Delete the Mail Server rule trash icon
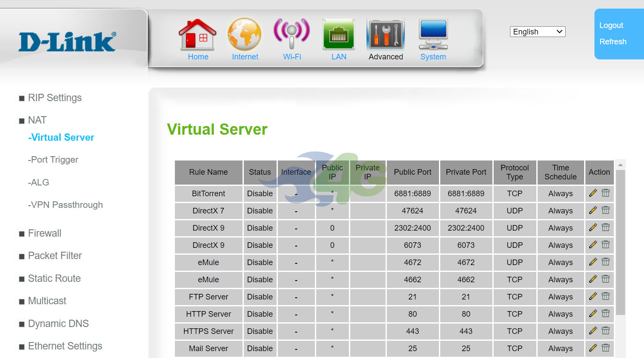This screenshot has height=358, width=644. tap(606, 348)
